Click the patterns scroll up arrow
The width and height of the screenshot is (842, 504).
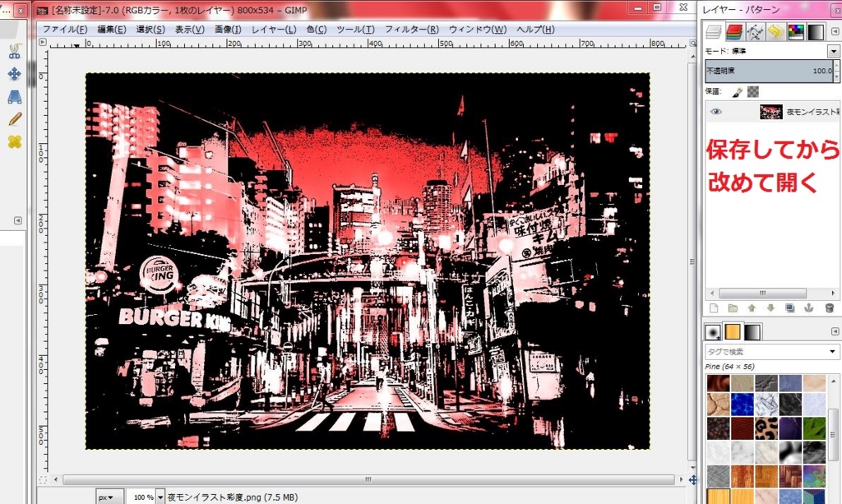[x=833, y=381]
